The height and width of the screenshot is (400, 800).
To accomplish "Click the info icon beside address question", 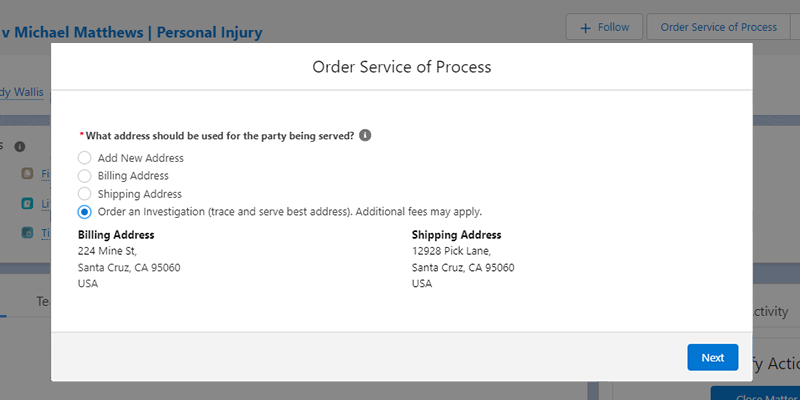I will tap(365, 135).
